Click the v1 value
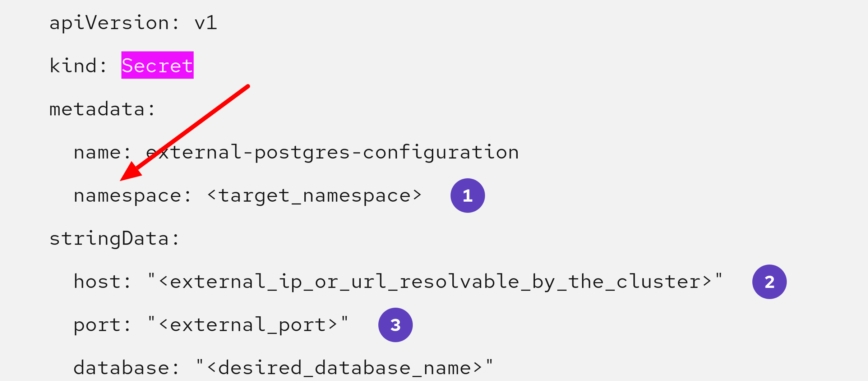868x381 pixels. coord(206,23)
